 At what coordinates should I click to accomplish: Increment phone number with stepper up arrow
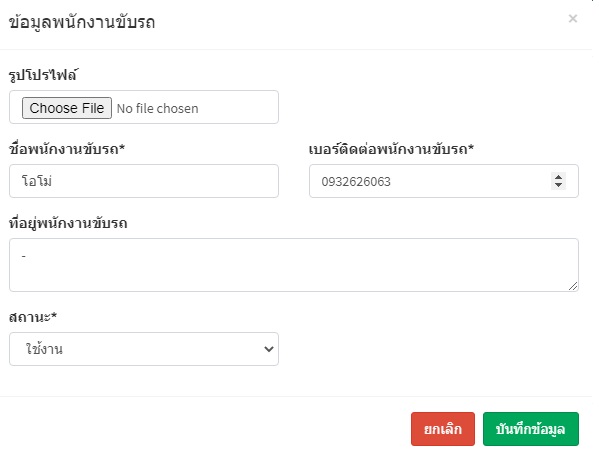(x=558, y=177)
